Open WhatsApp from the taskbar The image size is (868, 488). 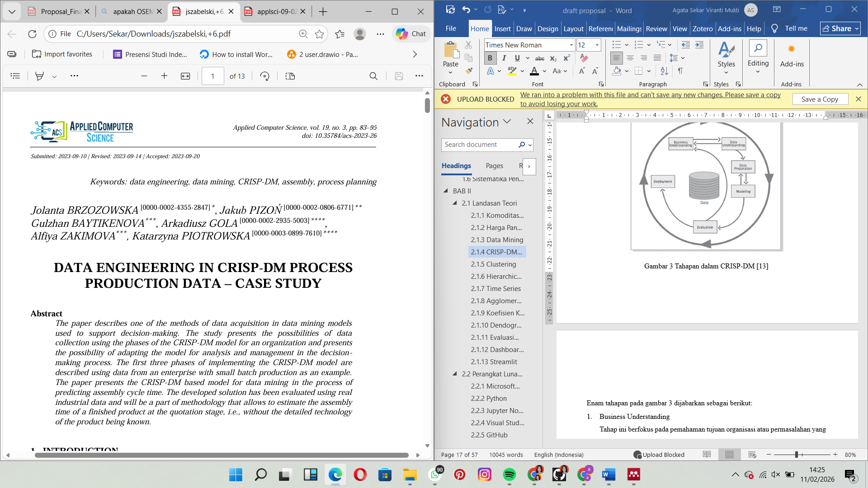point(435,474)
